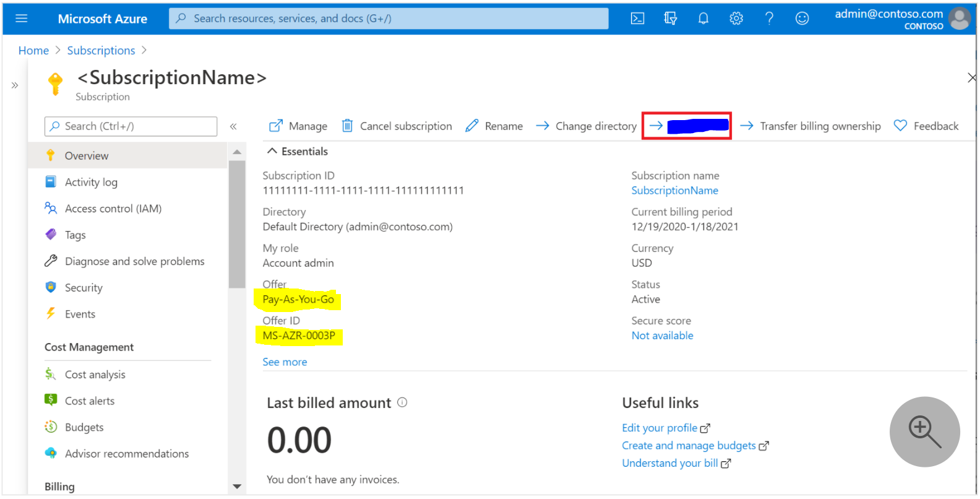The width and height of the screenshot is (980, 499).
Task: Click the Cost alerts green icon
Action: 51,400
